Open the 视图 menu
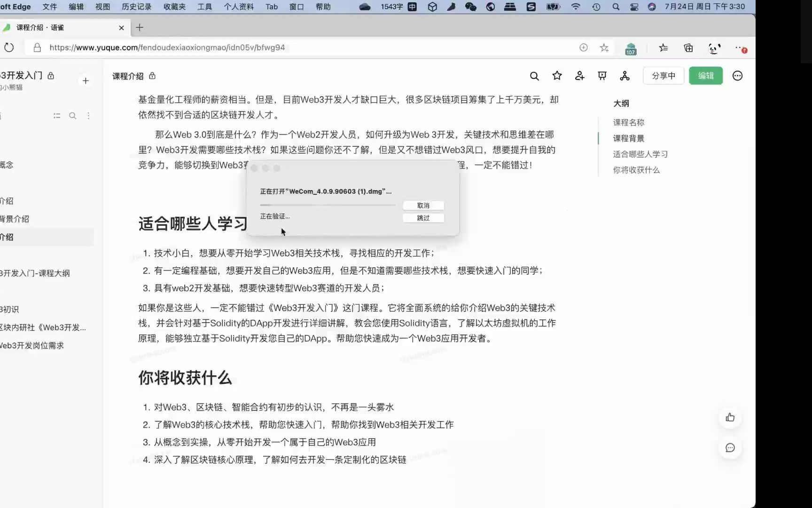This screenshot has width=812, height=508. click(102, 7)
